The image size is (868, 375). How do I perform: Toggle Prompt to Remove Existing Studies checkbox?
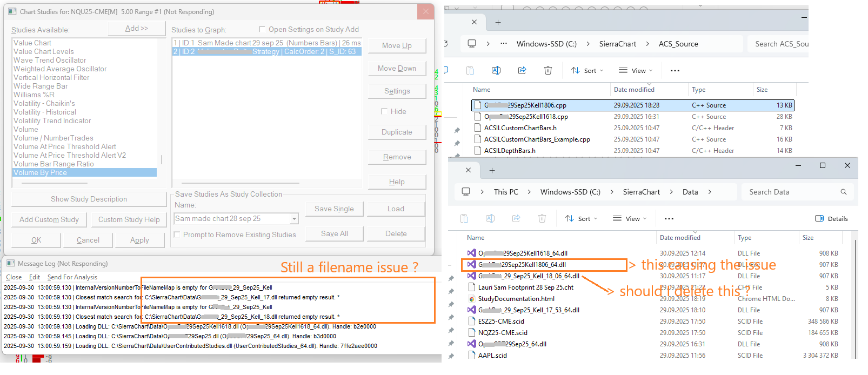[177, 235]
